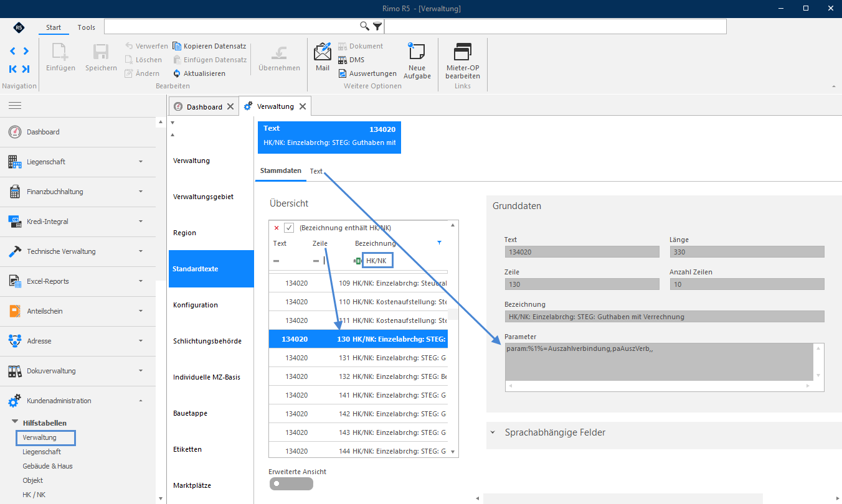
Task: Expand the Liegenschaft sidebar group
Action: 78,162
